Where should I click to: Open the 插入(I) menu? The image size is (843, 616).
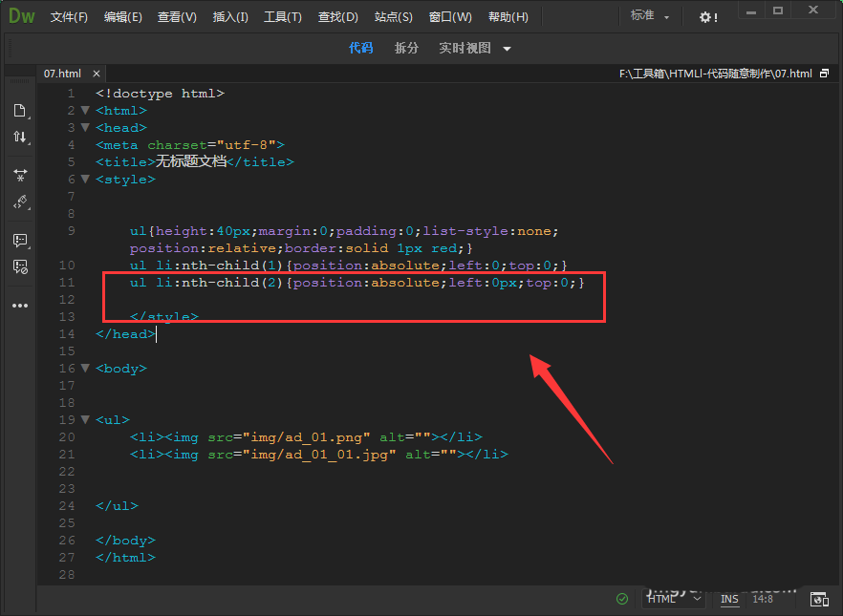[229, 17]
